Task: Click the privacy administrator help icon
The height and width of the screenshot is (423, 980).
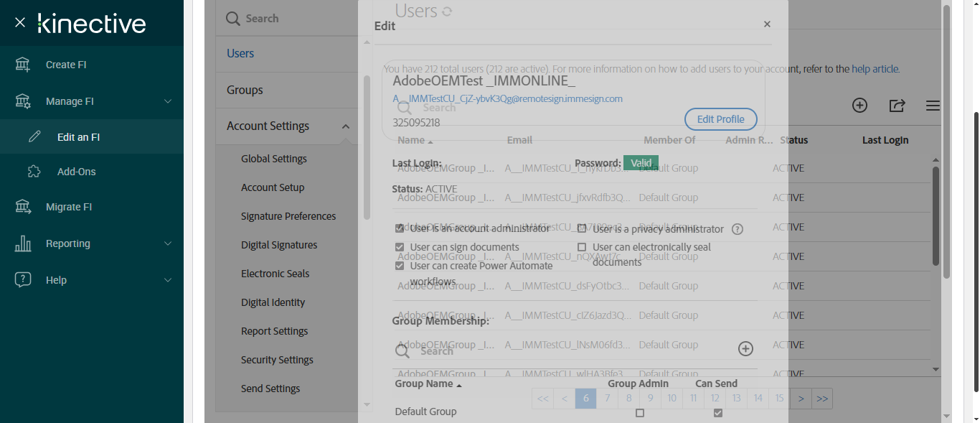Action: coord(737,230)
